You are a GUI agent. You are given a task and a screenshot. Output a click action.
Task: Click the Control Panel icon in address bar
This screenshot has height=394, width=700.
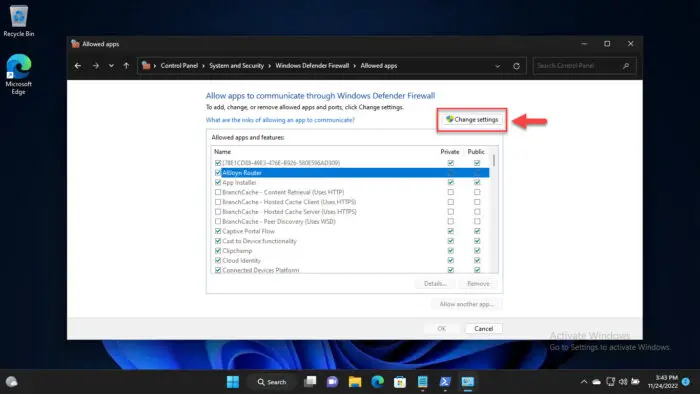pos(146,66)
